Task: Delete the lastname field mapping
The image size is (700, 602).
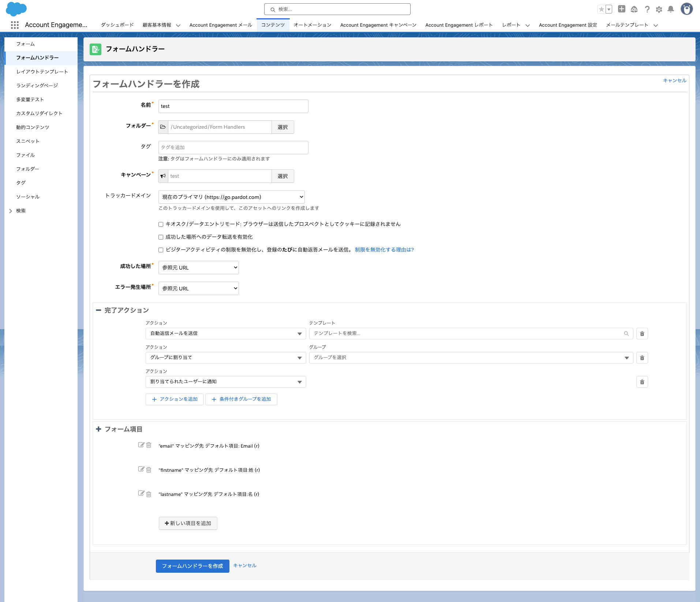Action: point(149,494)
